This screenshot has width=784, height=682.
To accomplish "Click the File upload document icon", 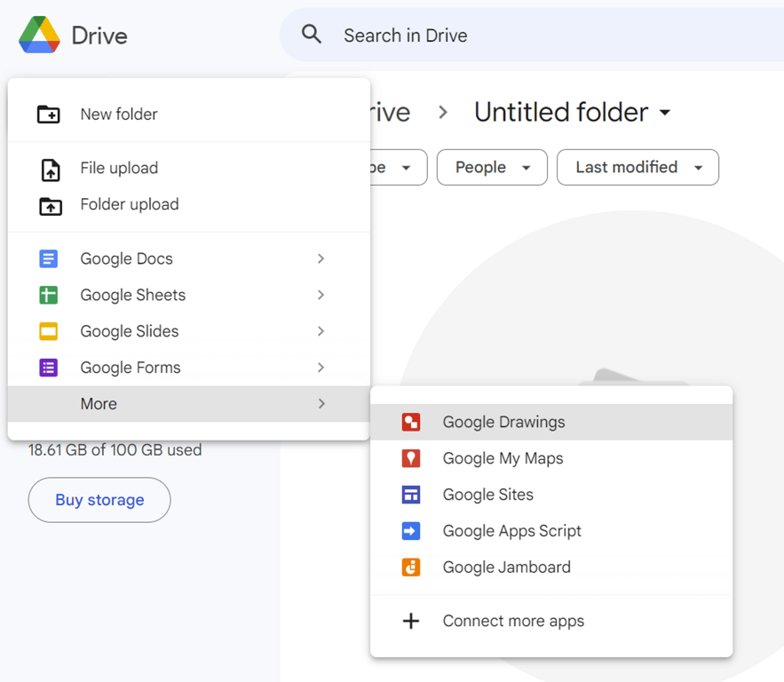I will coord(51,170).
